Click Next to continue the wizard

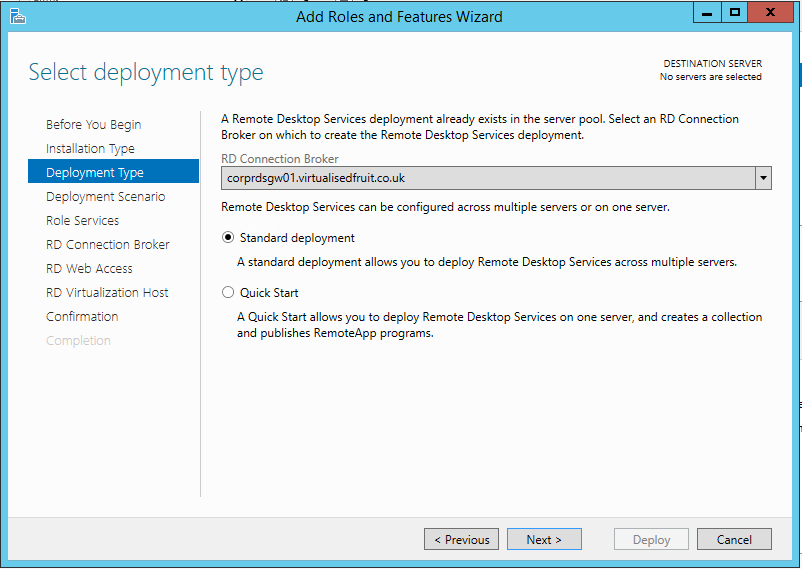[x=544, y=539]
